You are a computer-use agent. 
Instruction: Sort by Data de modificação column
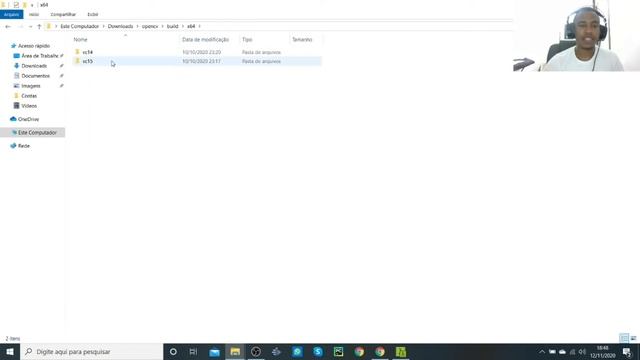point(206,40)
